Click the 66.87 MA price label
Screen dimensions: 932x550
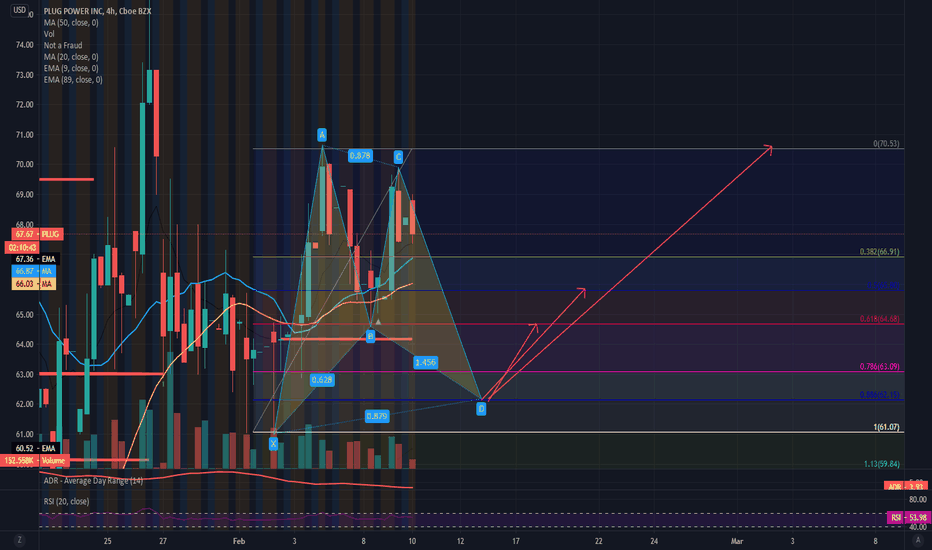tap(34, 271)
